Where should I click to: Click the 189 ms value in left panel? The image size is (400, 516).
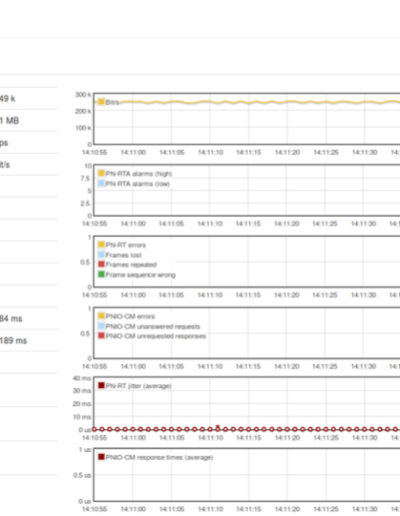13,341
